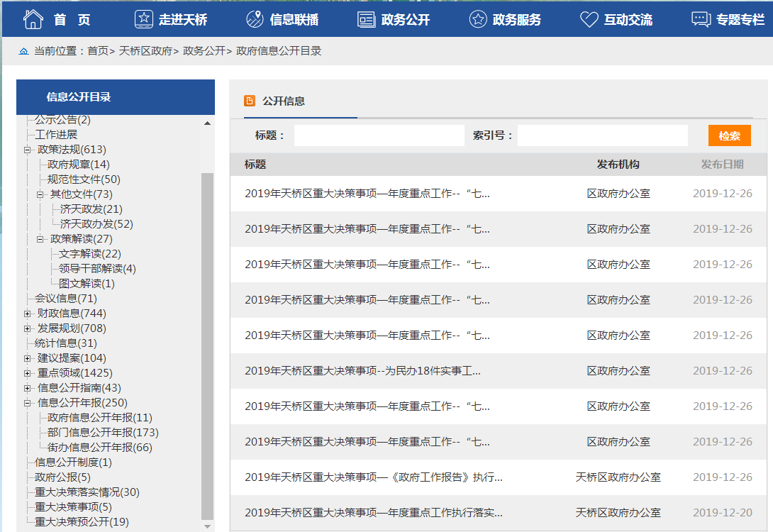This screenshot has height=532, width=773.
Task: Click the small house icon before 当前位置
Action: coord(23,52)
